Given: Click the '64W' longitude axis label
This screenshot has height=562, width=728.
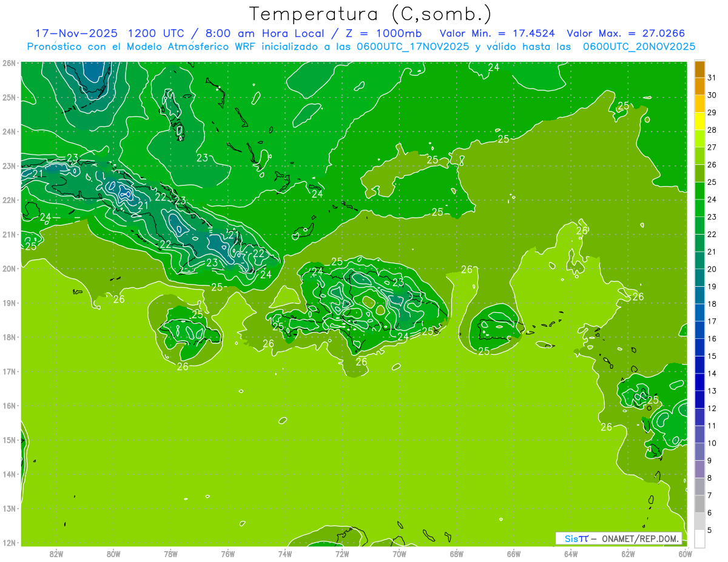Looking at the screenshot, I should [x=571, y=554].
